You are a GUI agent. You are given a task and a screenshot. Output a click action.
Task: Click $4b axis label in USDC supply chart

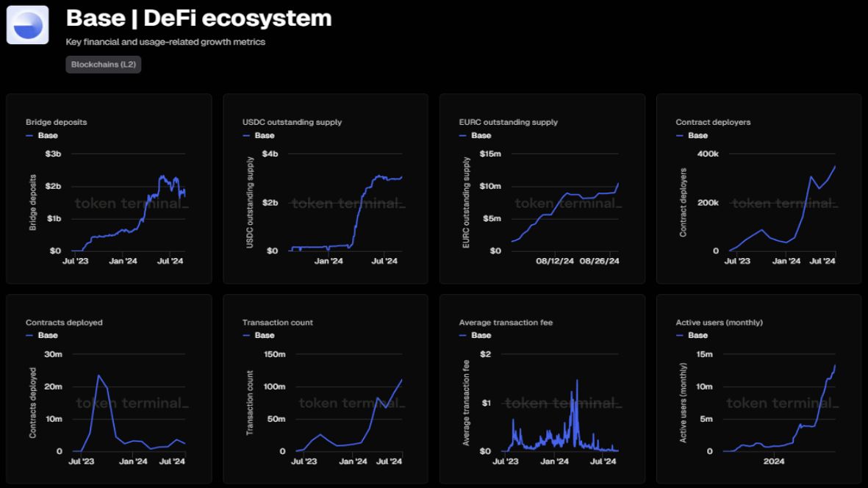click(270, 154)
